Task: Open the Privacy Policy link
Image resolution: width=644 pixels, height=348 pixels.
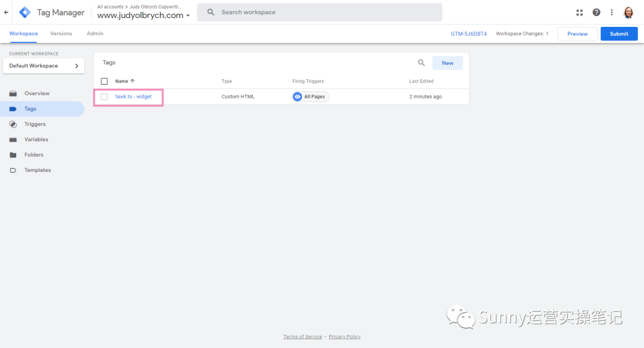Action: click(x=345, y=337)
